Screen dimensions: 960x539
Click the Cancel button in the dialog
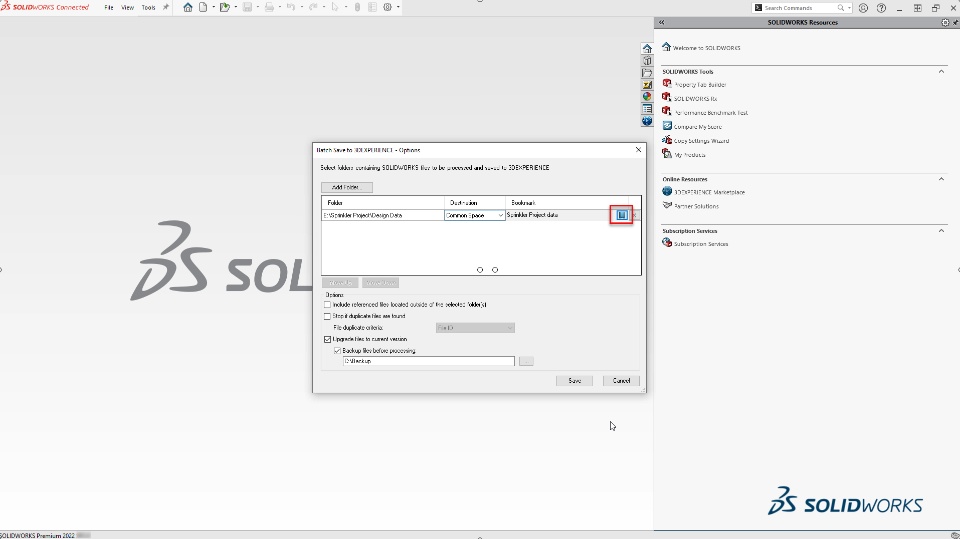621,381
